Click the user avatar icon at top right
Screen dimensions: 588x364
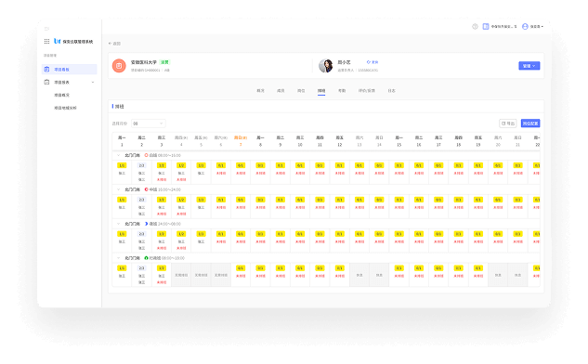click(x=525, y=26)
